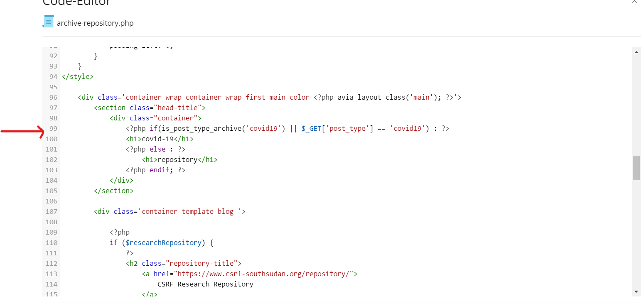Click line number 107 in the gutter
The height and width of the screenshot is (306, 644).
coord(52,211)
